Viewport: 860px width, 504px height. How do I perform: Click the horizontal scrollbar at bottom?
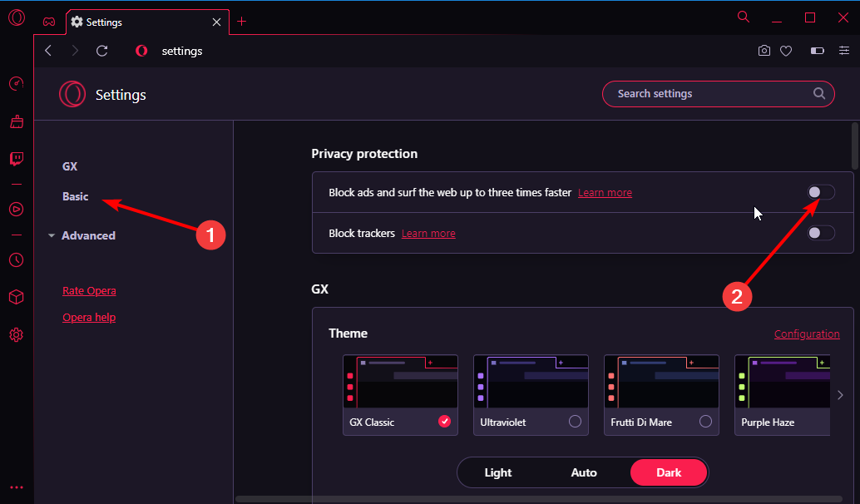(x=539, y=499)
